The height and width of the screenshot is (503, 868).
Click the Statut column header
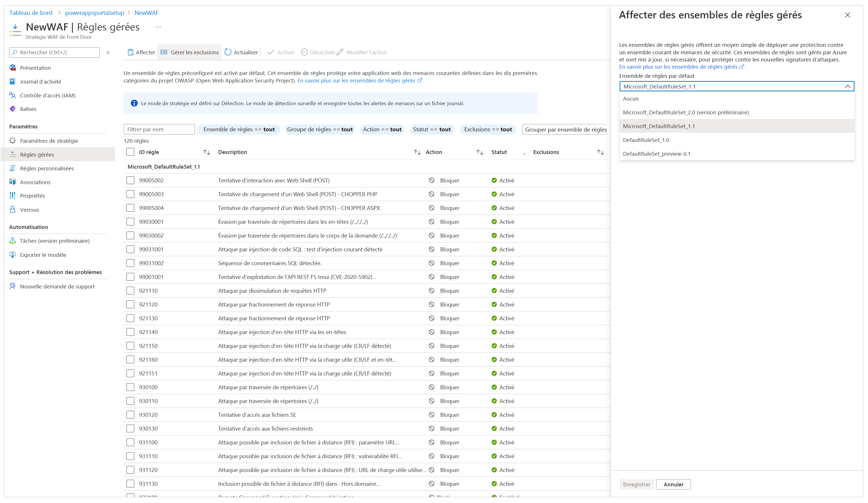coord(499,152)
